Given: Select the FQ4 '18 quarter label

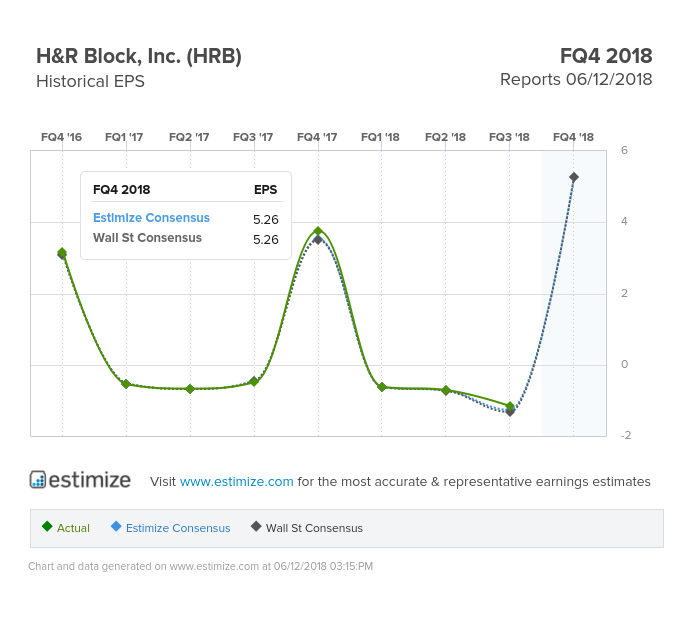Looking at the screenshot, I should [574, 137].
